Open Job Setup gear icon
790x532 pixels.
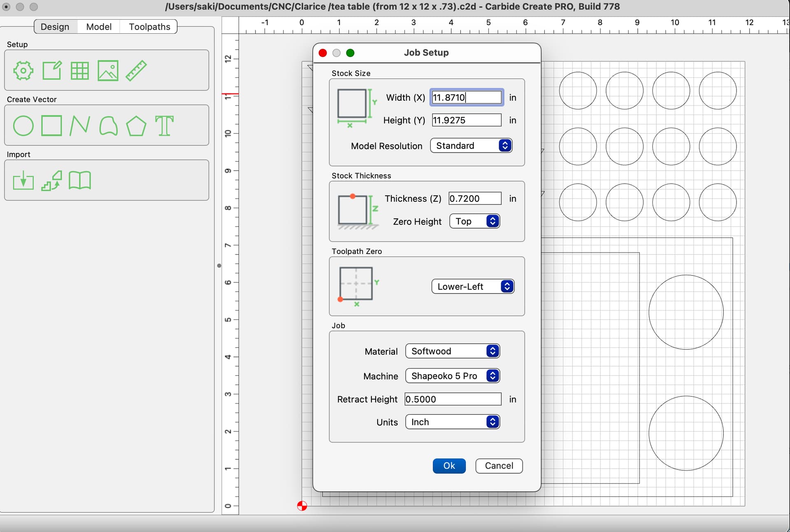click(x=23, y=71)
